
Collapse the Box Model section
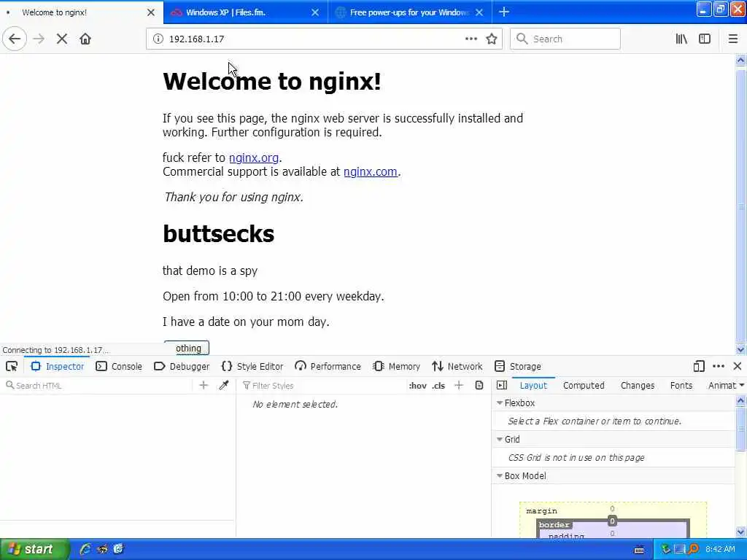500,475
